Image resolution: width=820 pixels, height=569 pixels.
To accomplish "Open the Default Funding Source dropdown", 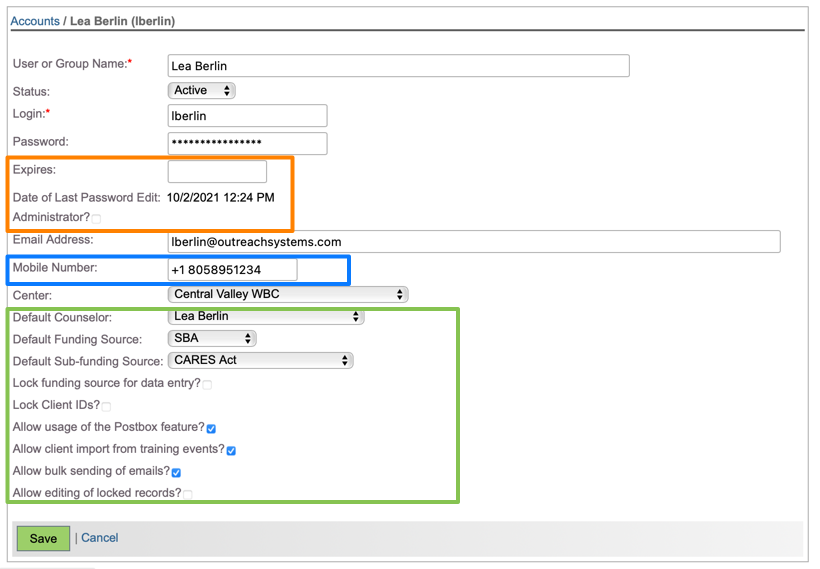I will coord(212,339).
